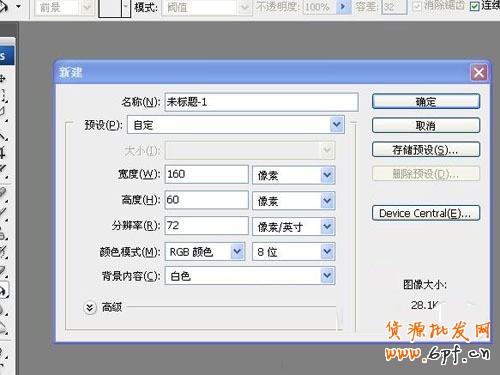Close the 新建 dialog with the red X
The height and width of the screenshot is (375, 500).
click(479, 72)
